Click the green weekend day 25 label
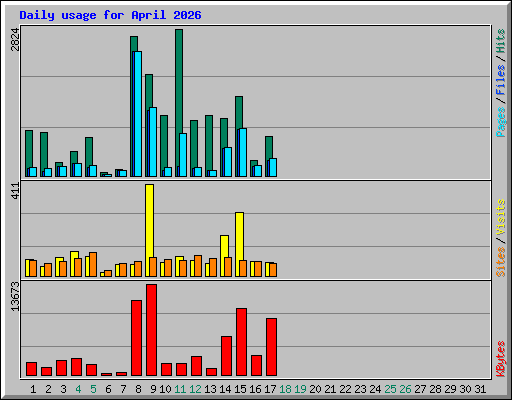 390,389
